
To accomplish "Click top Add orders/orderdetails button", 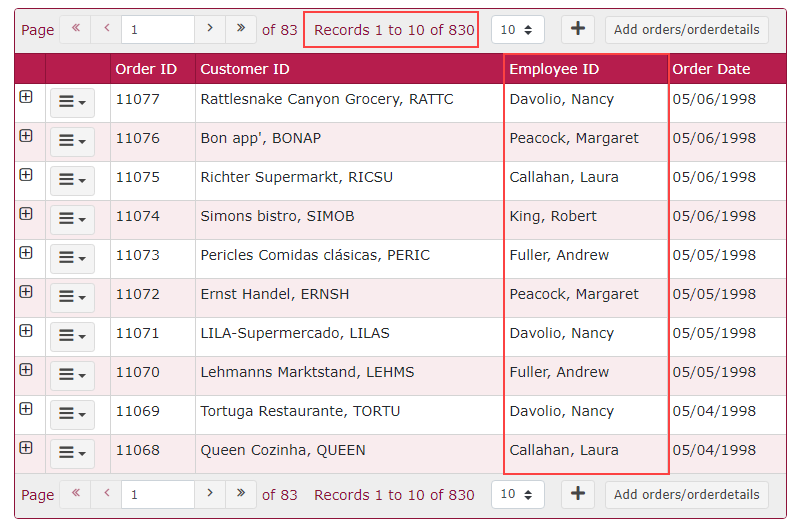I will pyautogui.click(x=686, y=29).
